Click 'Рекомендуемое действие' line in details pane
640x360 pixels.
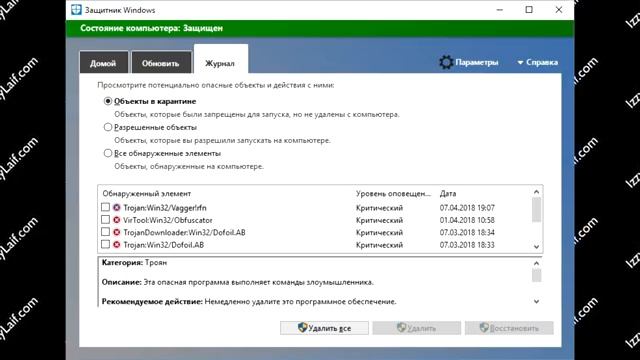tap(249, 302)
